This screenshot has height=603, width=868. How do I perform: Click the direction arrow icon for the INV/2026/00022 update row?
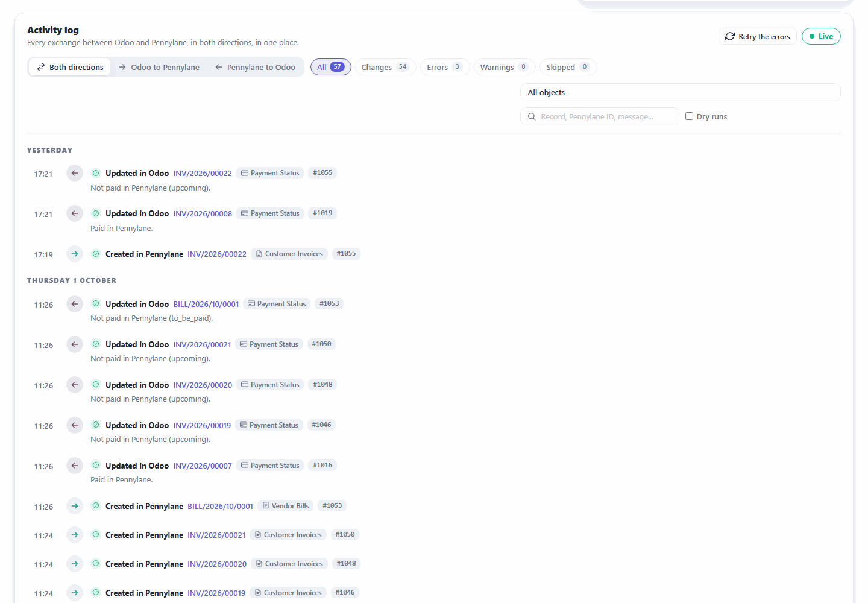75,173
